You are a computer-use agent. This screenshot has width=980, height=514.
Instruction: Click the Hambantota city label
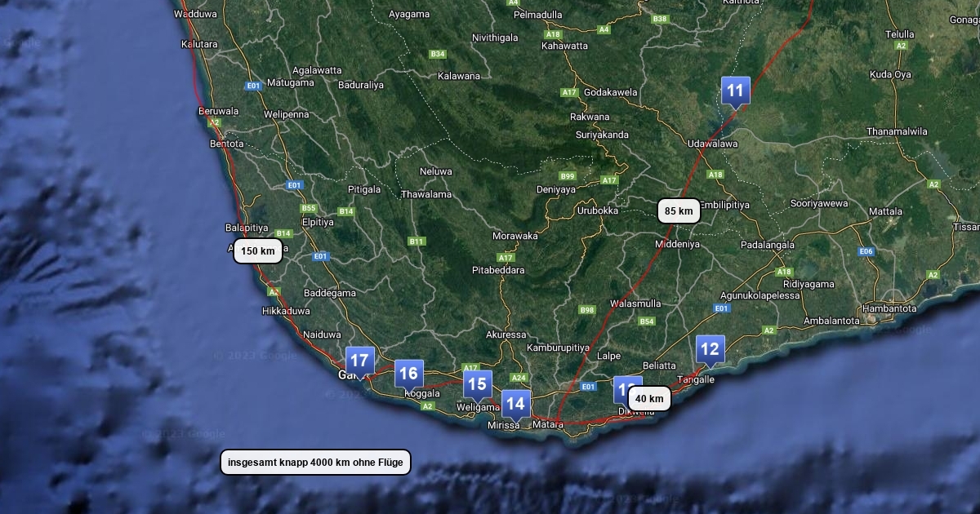[x=890, y=308]
